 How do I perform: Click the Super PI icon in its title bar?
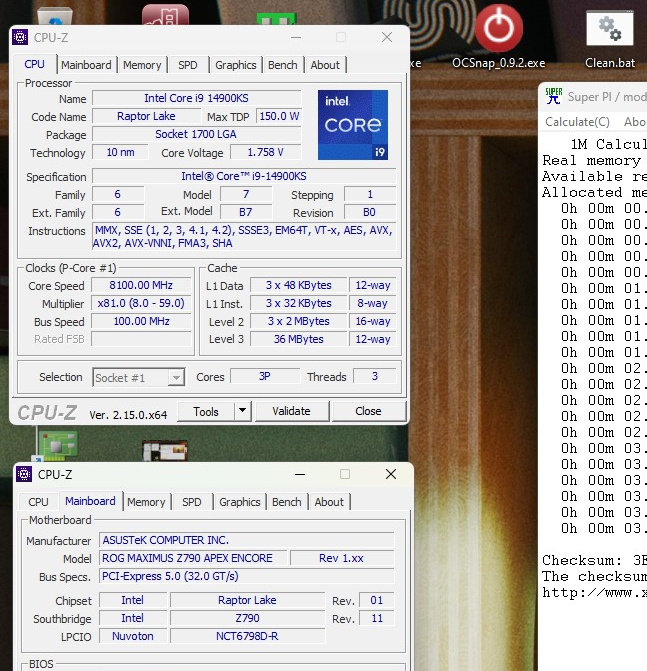[x=553, y=96]
